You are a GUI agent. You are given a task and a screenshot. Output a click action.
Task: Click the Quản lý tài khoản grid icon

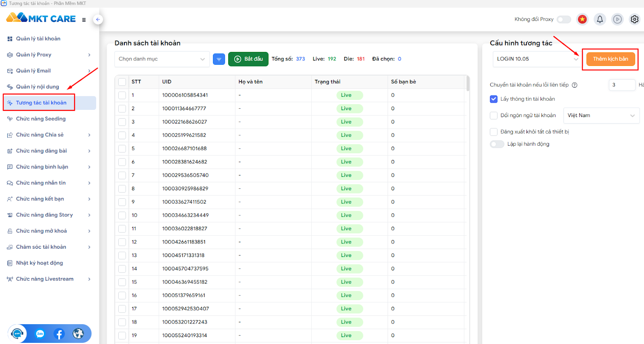(x=10, y=39)
